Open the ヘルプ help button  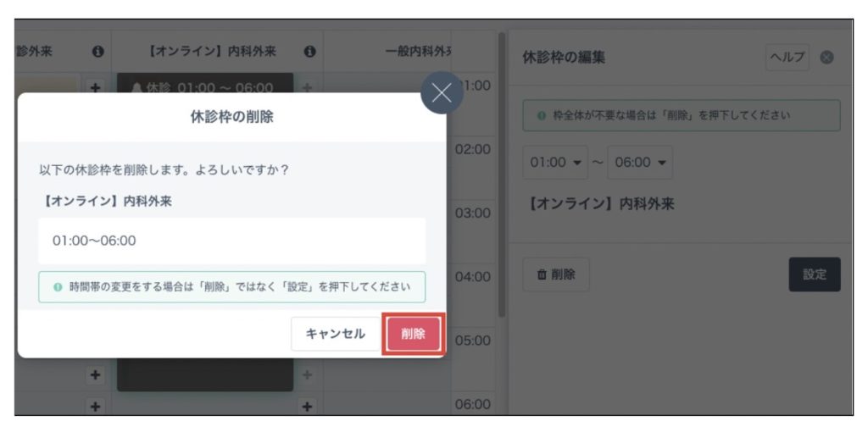point(787,58)
